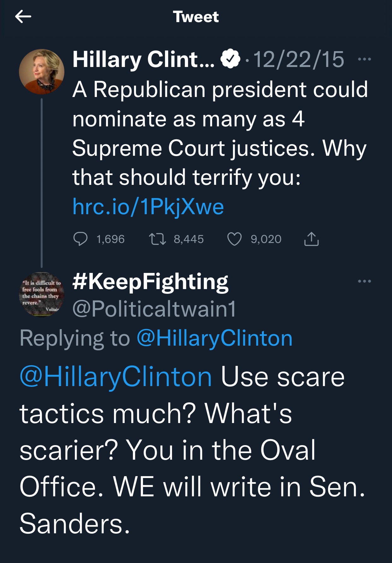Open more options for #KeepFighting reply
The image size is (392, 563).
pos(365,281)
